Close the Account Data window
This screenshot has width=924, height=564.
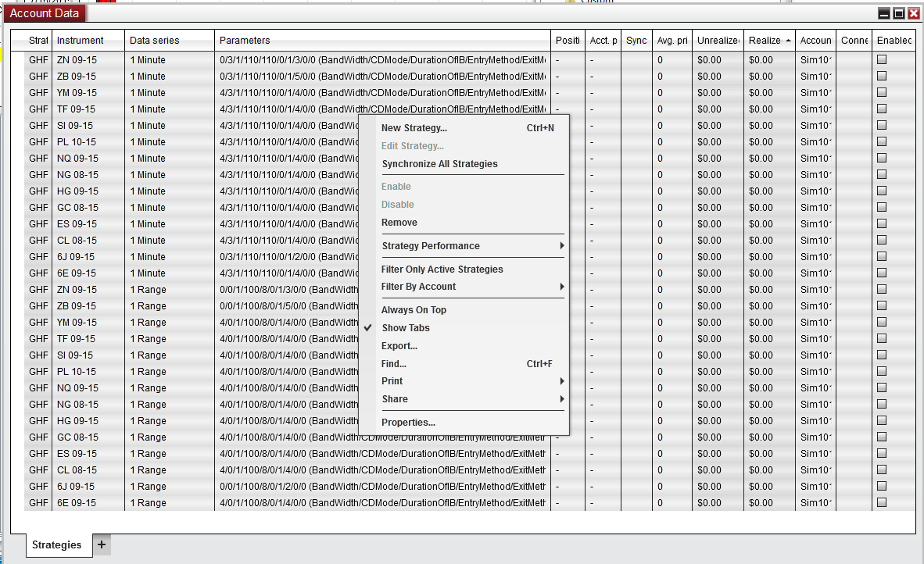(913, 13)
